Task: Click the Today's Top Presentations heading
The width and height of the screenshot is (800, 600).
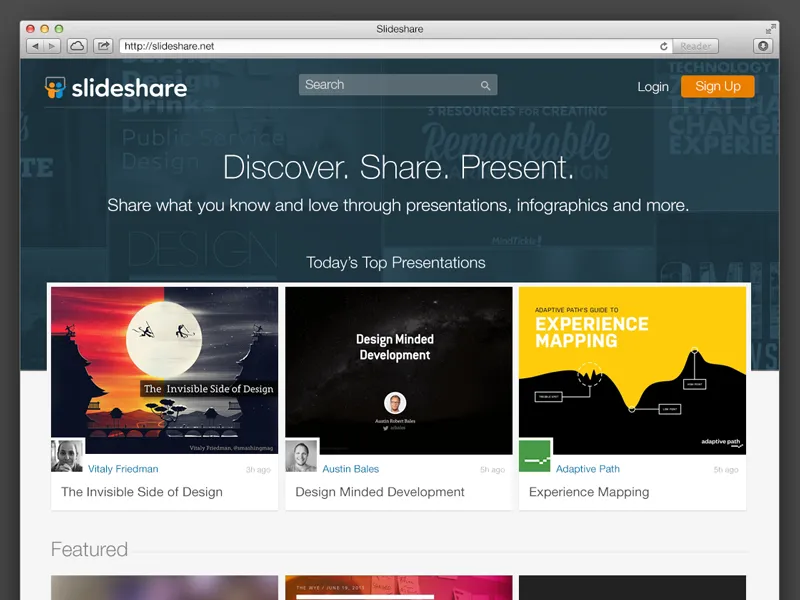Action: coord(396,262)
